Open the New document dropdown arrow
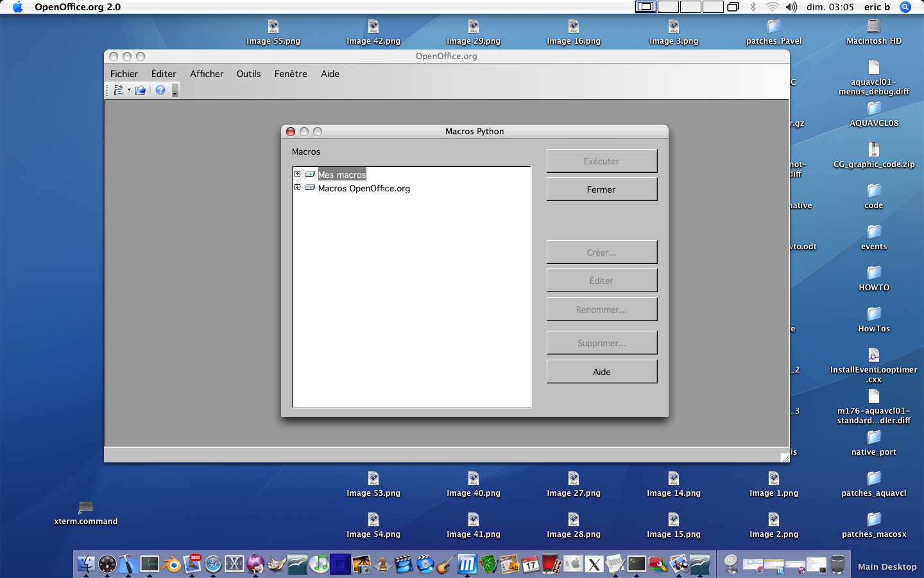 [x=129, y=91]
